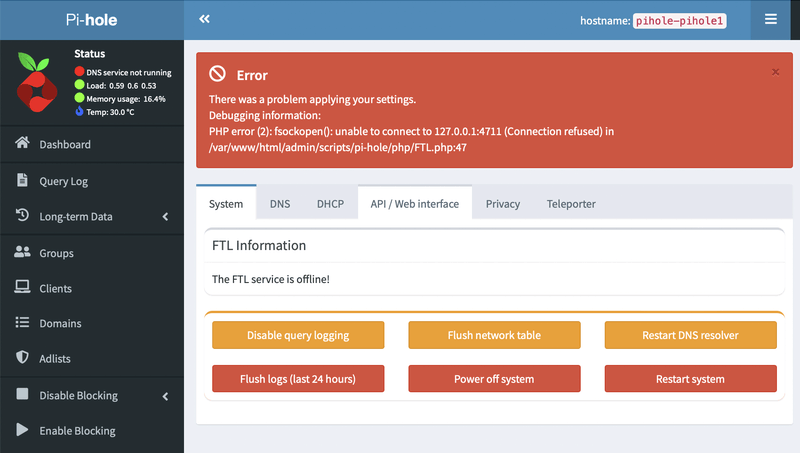Image resolution: width=800 pixels, height=453 pixels.
Task: Open the Query Log menu item
Action: (92, 181)
